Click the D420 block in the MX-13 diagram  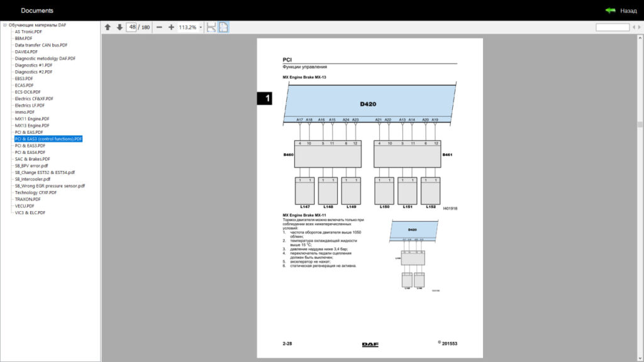pos(370,104)
